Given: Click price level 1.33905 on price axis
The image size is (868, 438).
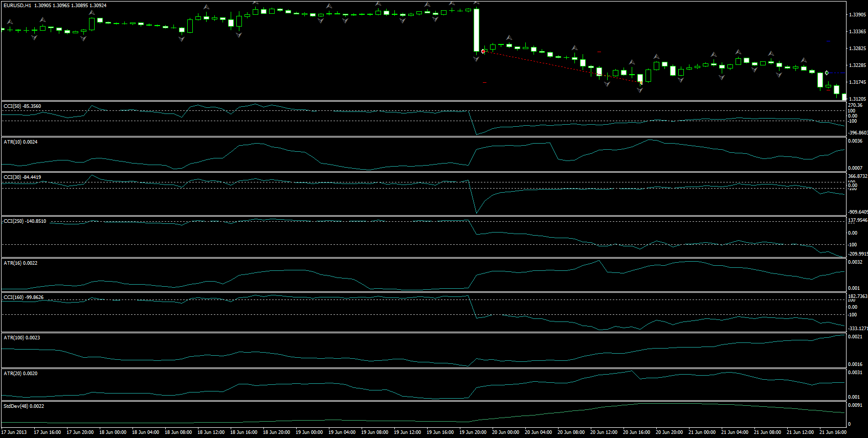Looking at the screenshot, I should 857,15.
